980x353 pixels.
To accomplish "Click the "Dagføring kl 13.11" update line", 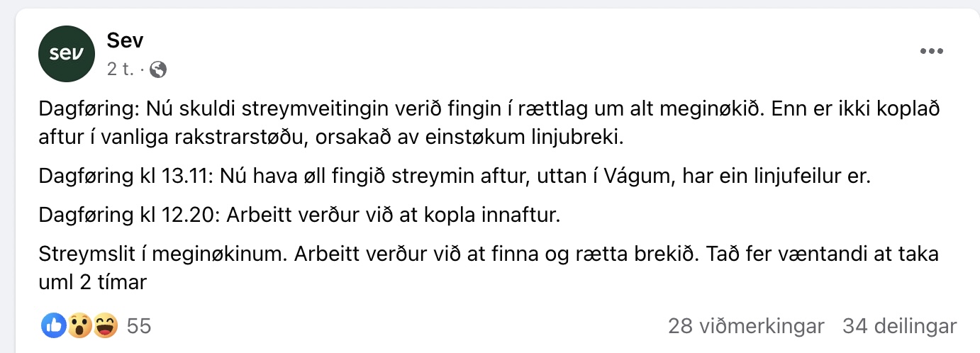I will click(454, 176).
